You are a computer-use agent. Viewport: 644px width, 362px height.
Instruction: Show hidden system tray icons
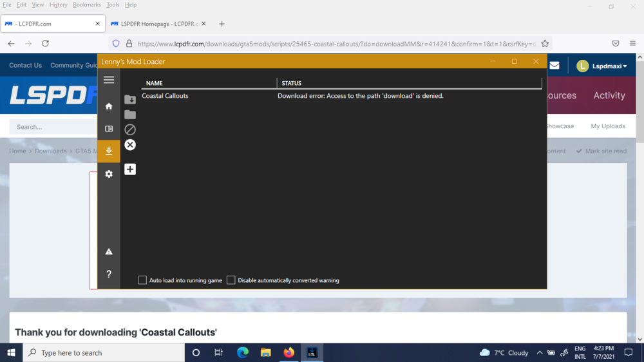point(540,352)
